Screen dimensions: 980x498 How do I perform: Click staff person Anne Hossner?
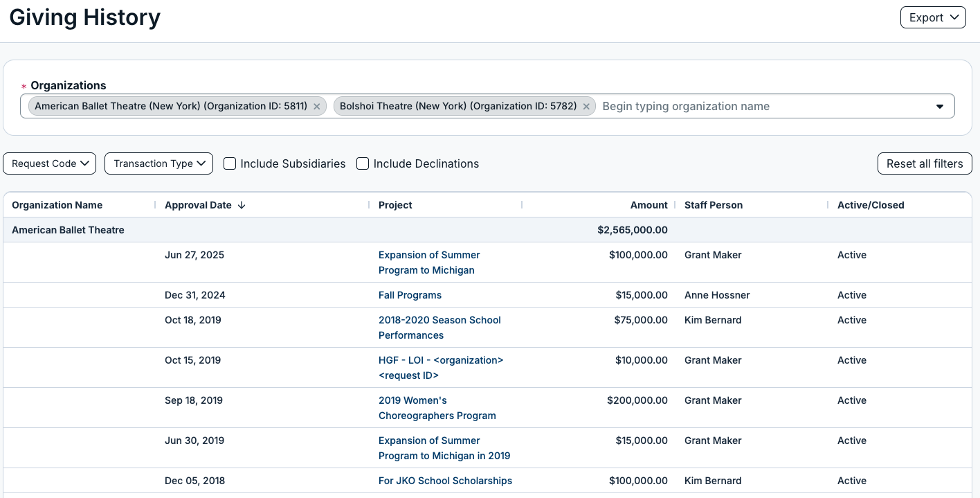tap(717, 295)
